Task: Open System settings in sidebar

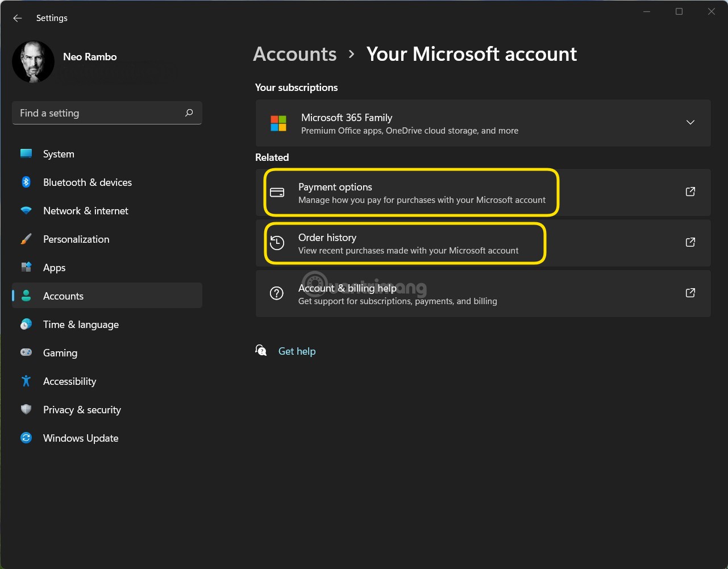Action: tap(59, 154)
